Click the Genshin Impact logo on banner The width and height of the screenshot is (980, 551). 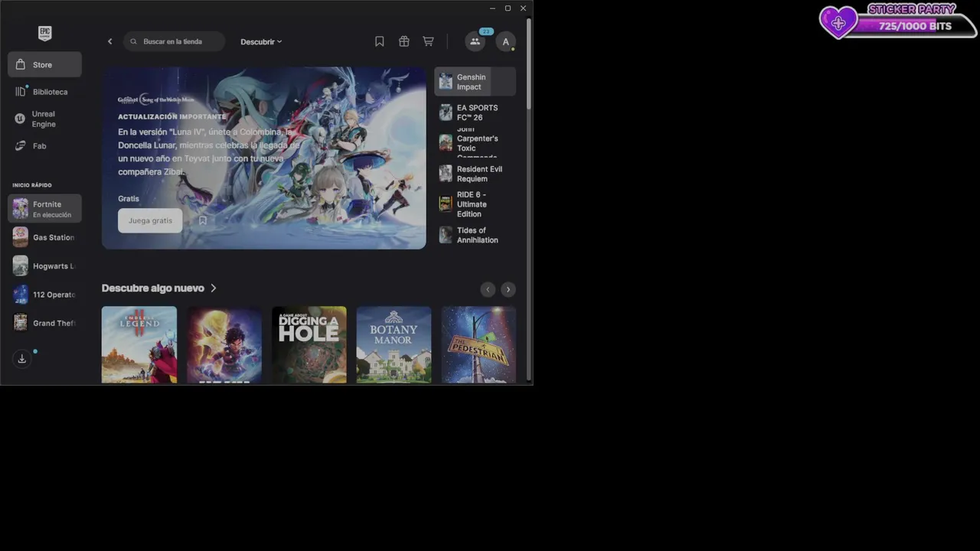156,99
